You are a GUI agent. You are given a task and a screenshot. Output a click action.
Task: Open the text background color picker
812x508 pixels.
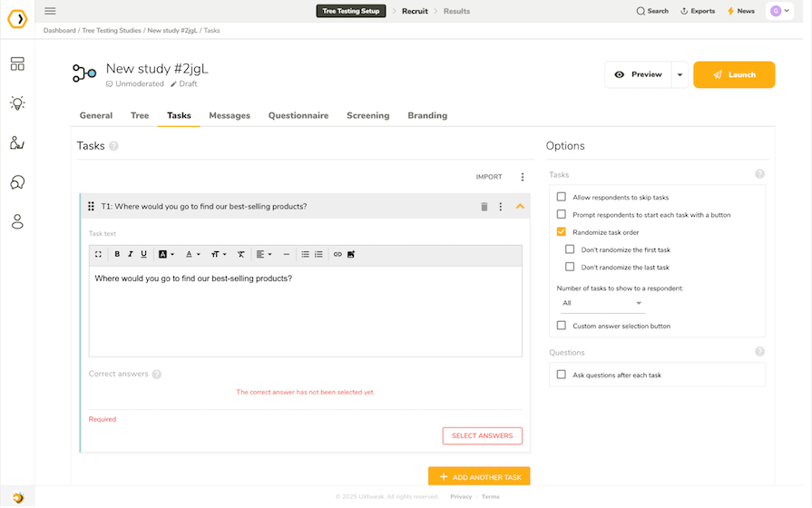tap(166, 254)
